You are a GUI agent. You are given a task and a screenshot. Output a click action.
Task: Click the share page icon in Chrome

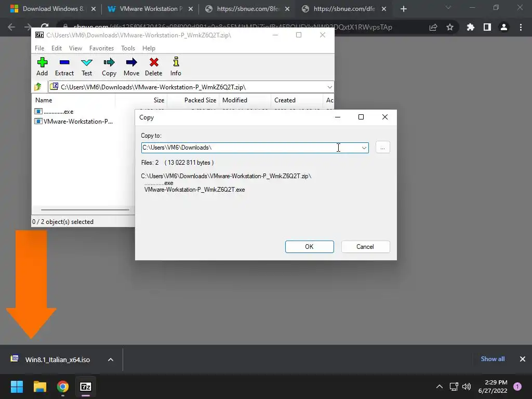433,28
